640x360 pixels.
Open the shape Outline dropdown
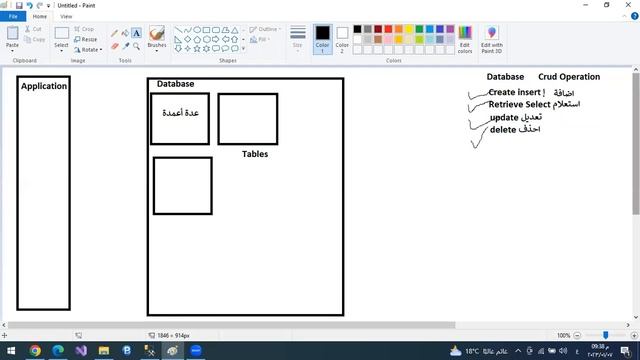click(x=265, y=29)
